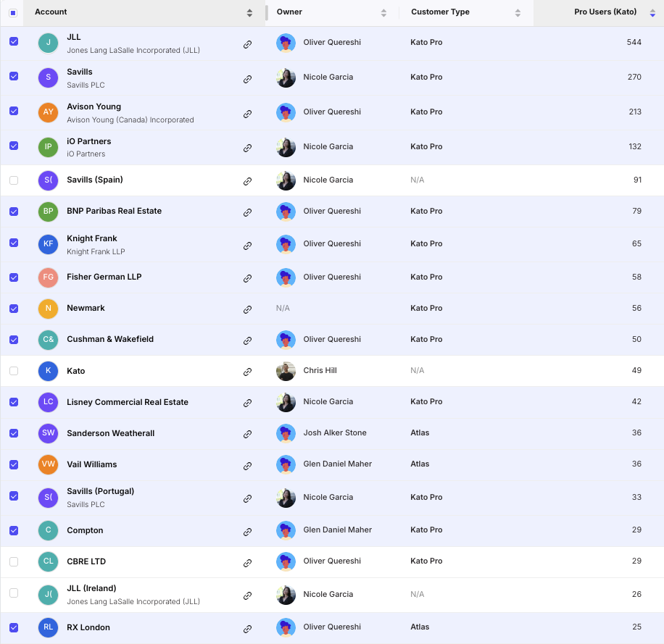
Task: Click the Vail Williams VW avatar
Action: [49, 464]
